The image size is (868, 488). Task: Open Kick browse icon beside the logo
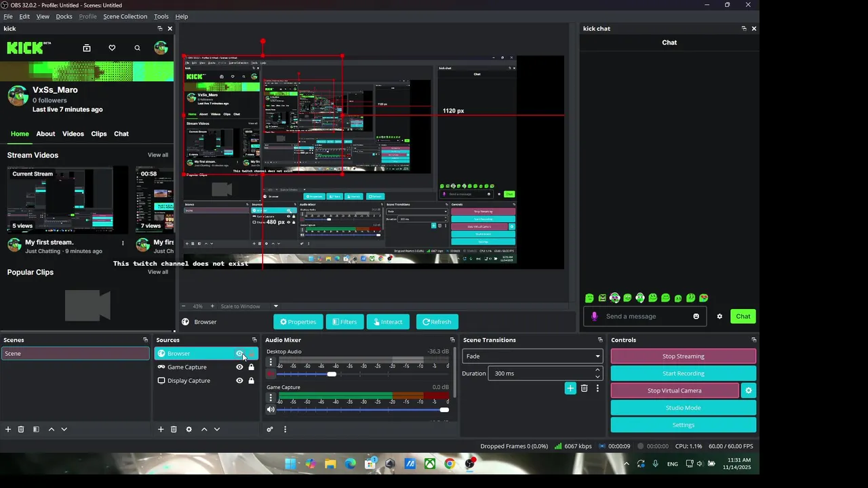point(87,48)
